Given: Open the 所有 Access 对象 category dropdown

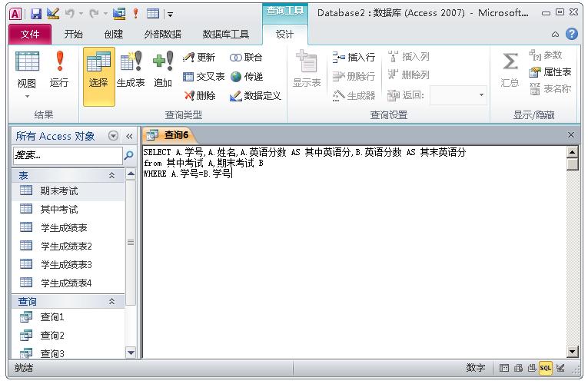Looking at the screenshot, I should tap(113, 136).
